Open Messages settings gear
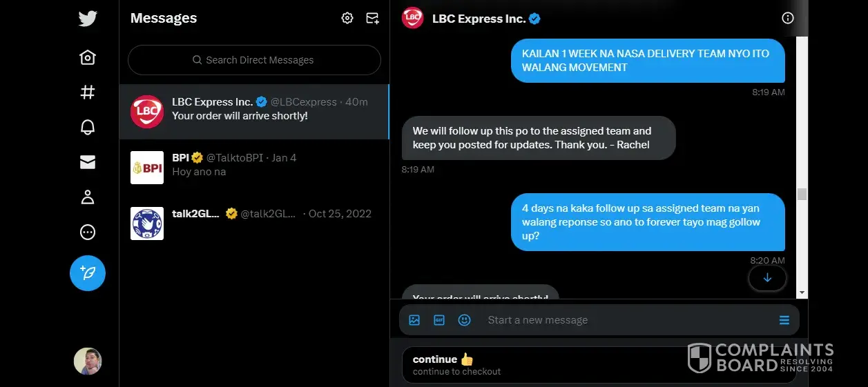Image resolution: width=868 pixels, height=387 pixels. 347,19
